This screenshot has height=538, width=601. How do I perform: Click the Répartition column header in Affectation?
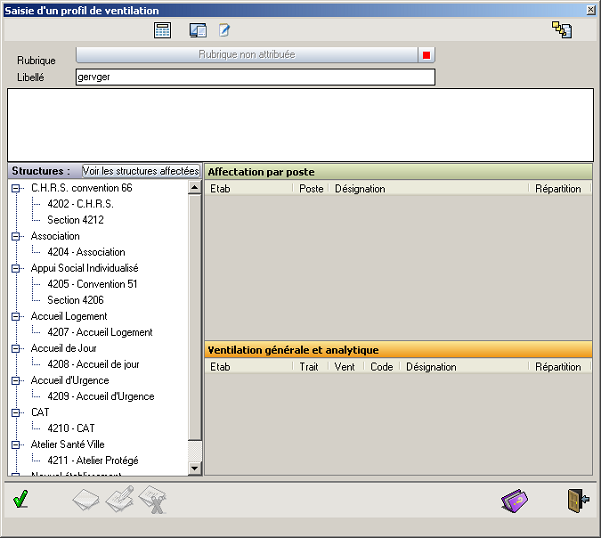pos(557,188)
